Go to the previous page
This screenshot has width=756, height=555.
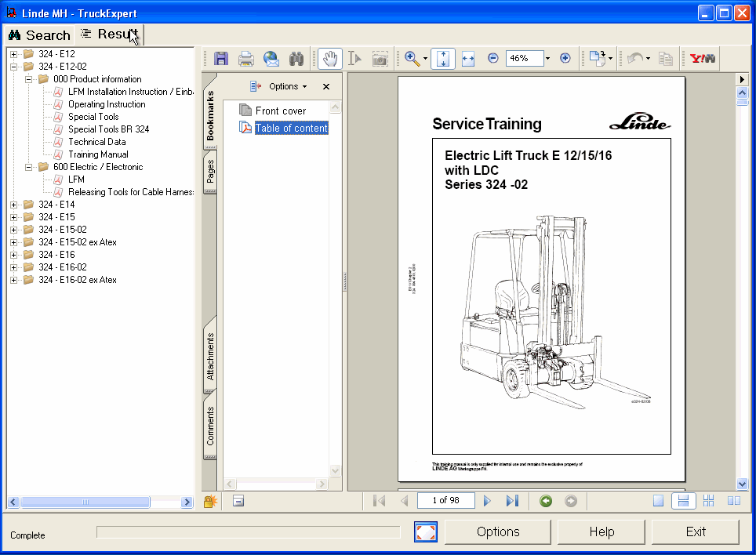[x=405, y=501]
